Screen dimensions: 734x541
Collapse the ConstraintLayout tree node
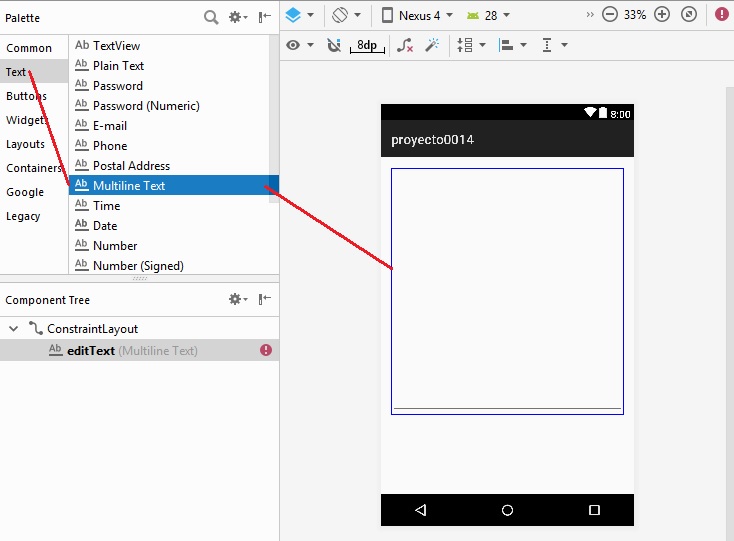click(x=13, y=328)
